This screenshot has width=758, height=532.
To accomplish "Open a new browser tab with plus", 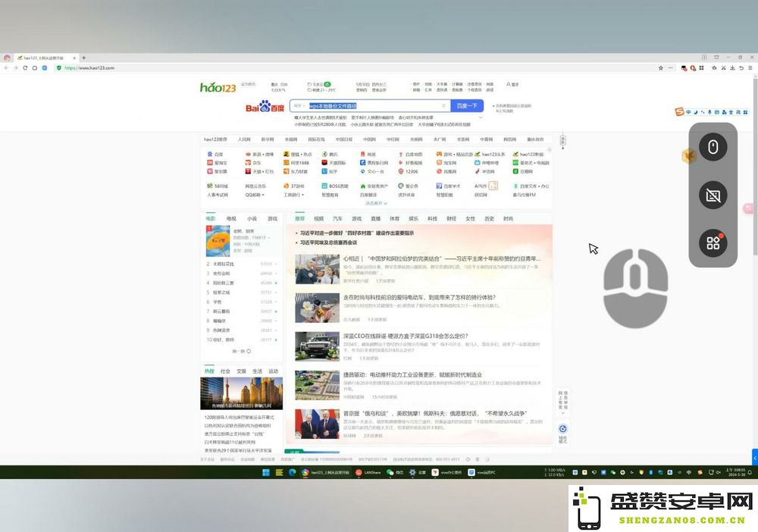I will coord(83,58).
